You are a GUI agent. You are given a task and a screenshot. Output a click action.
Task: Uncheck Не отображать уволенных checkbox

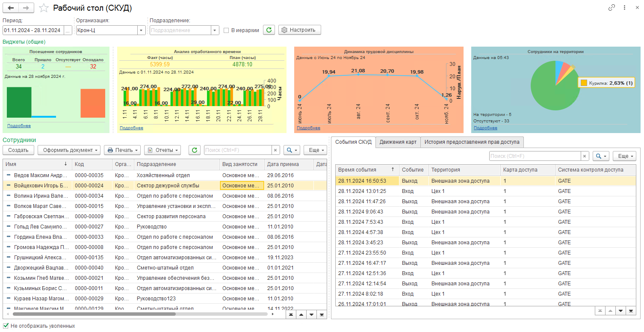[x=6, y=326]
